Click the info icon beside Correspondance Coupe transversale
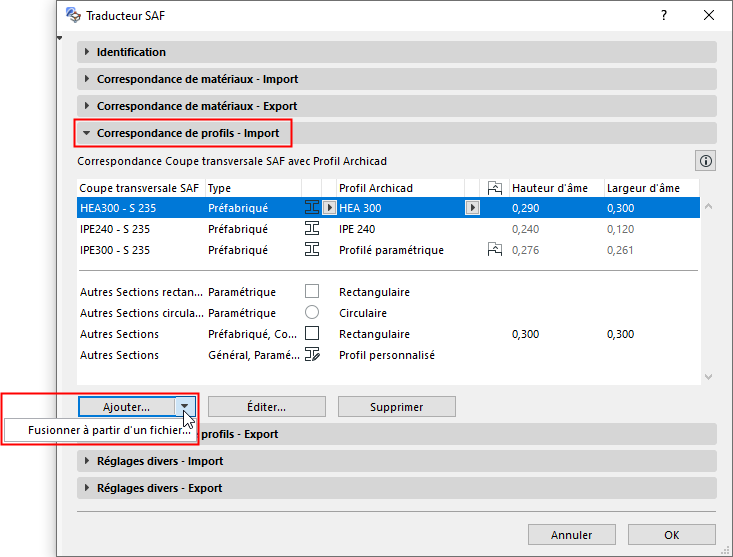 click(705, 161)
